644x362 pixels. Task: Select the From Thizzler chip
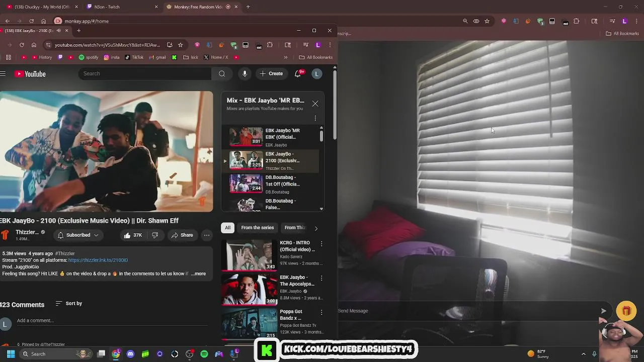(294, 228)
